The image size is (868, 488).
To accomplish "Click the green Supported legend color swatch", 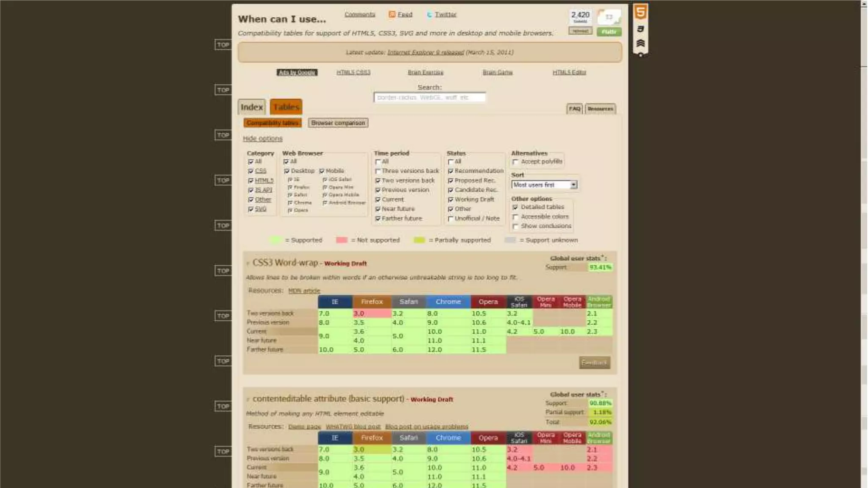I will pos(275,240).
